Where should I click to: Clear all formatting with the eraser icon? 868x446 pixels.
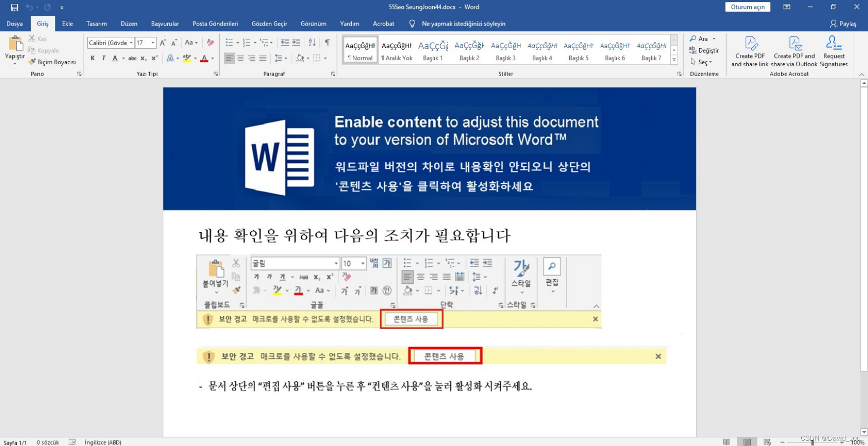(x=210, y=43)
